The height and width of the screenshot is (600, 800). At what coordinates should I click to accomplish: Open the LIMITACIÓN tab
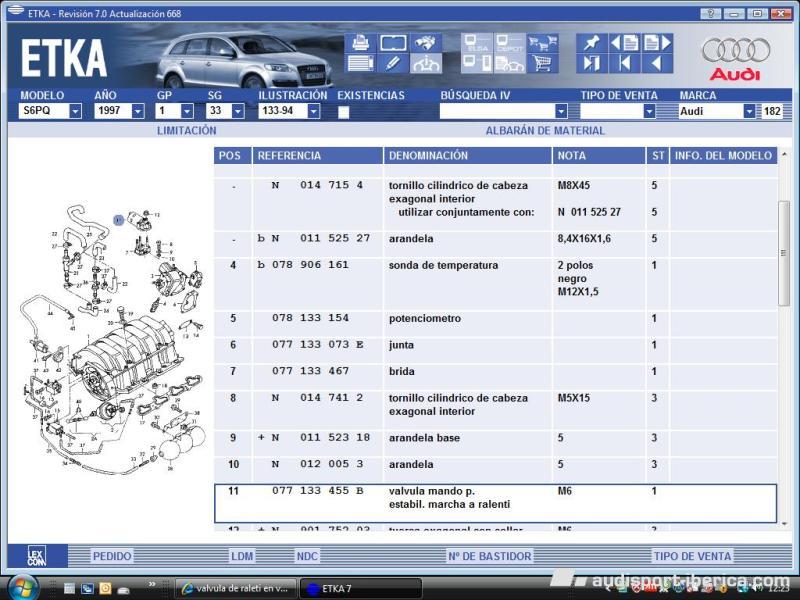187,131
